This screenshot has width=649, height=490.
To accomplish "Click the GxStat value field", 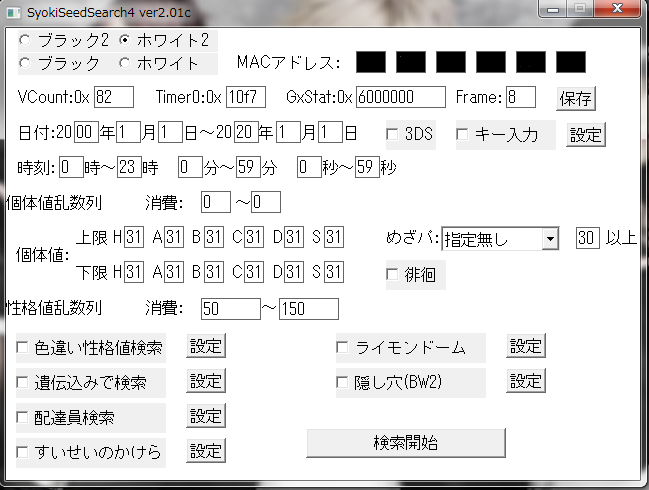I will click(401, 97).
